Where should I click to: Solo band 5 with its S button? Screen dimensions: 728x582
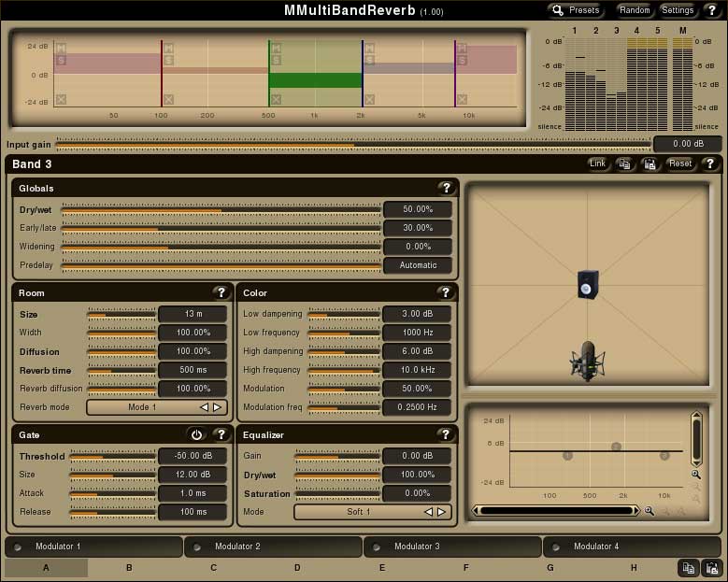click(462, 60)
